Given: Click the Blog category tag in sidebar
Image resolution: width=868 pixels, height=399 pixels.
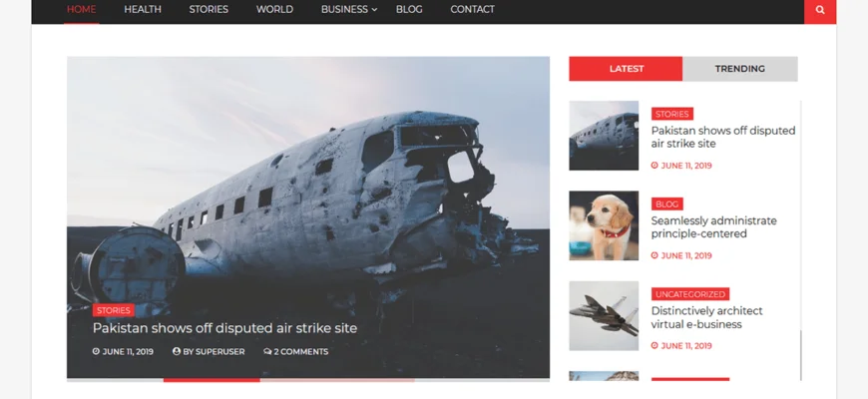Looking at the screenshot, I should click(666, 204).
